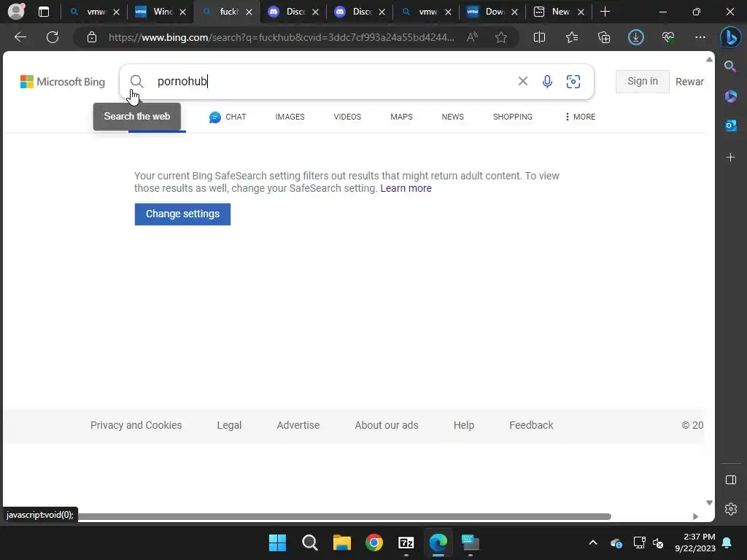Open File Explorer from taskbar
The width and height of the screenshot is (747, 560).
(x=341, y=542)
